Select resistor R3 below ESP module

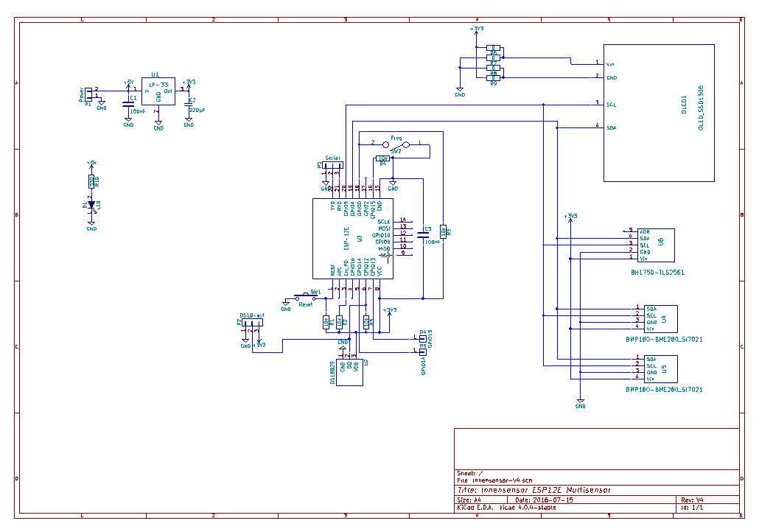(366, 322)
